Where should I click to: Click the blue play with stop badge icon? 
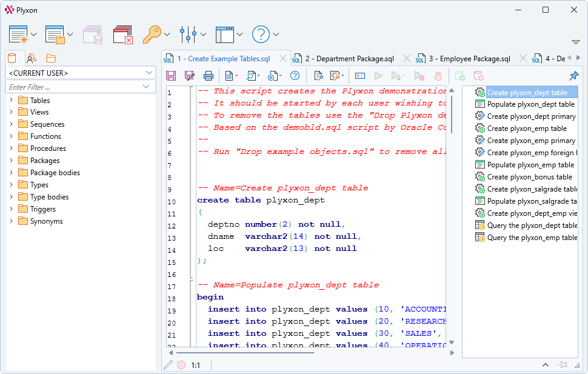point(419,76)
